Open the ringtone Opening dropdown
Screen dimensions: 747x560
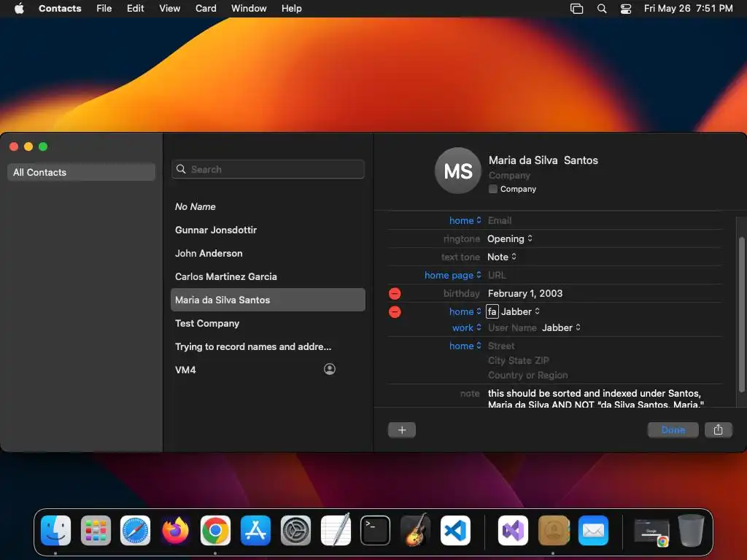tap(510, 238)
